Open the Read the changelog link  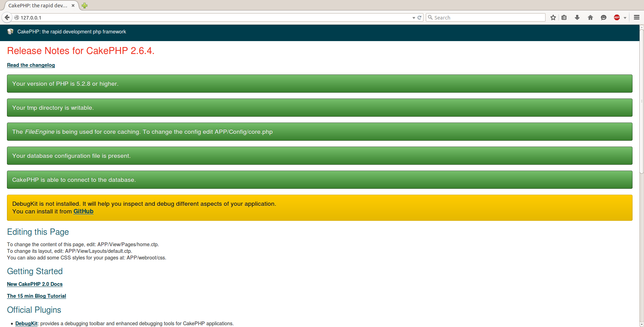31,65
